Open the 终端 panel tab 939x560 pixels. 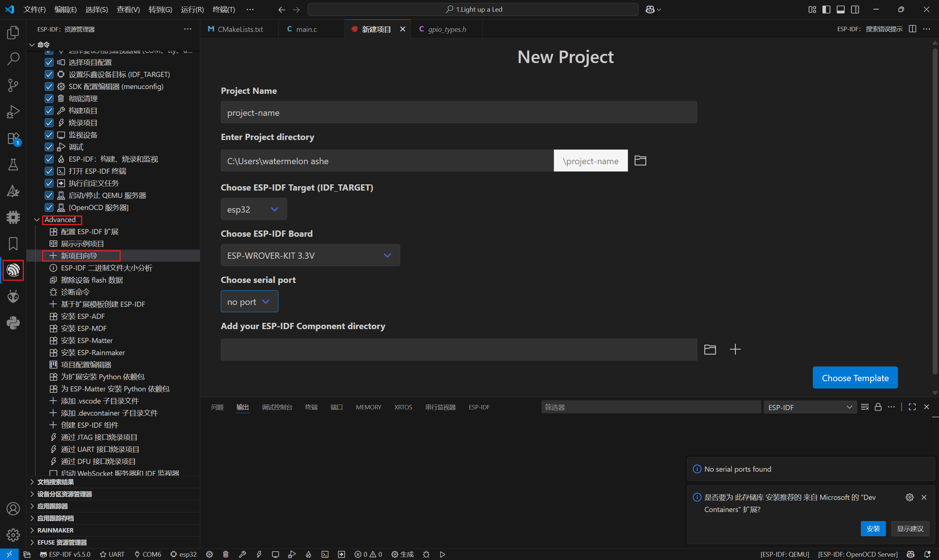[x=311, y=407]
